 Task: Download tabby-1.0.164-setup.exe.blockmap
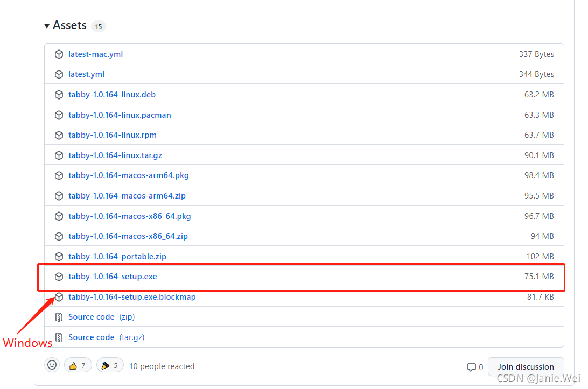pyautogui.click(x=132, y=297)
